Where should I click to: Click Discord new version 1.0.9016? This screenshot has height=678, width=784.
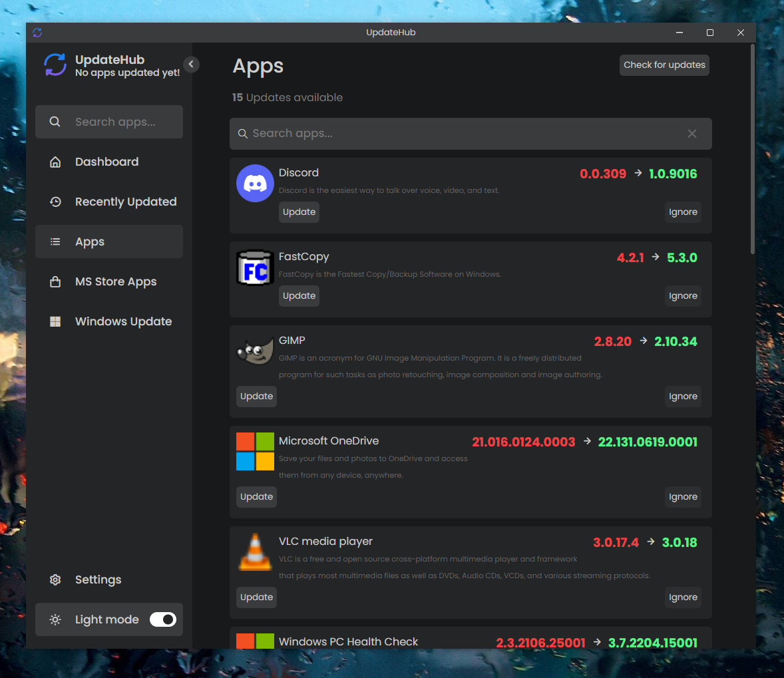point(672,174)
